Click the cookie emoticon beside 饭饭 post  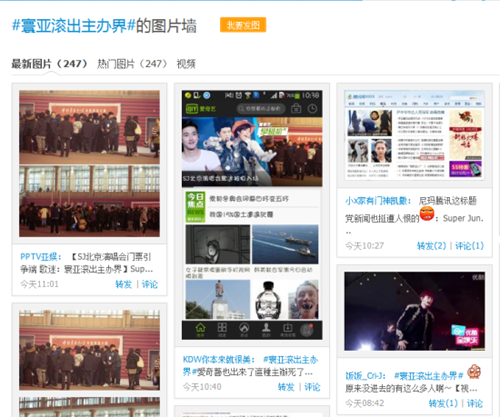tap(474, 372)
